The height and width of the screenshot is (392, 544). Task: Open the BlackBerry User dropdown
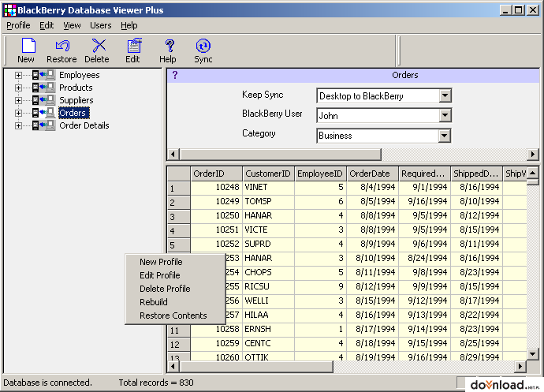point(445,115)
